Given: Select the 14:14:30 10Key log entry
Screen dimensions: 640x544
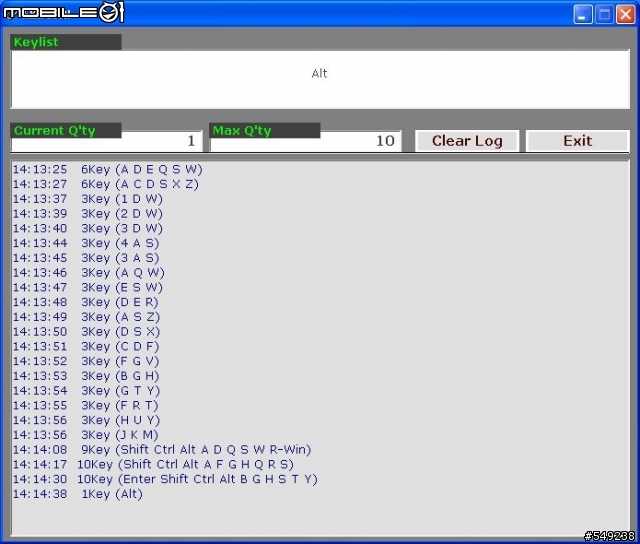Looking at the screenshot, I should tap(165, 479).
